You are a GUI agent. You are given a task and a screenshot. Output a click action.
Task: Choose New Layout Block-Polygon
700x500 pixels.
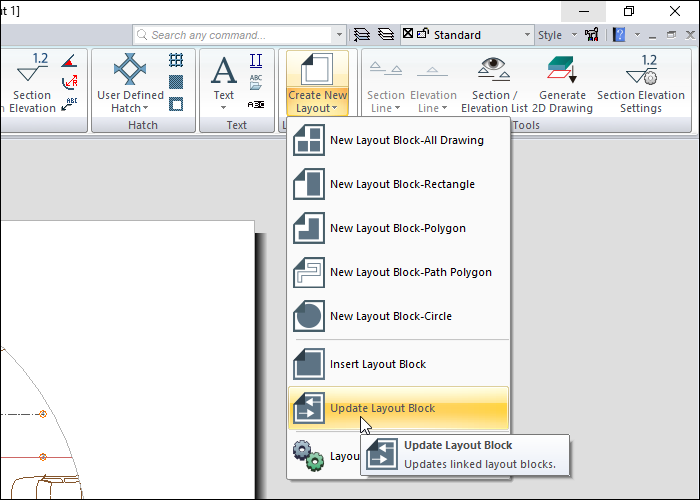click(x=397, y=228)
